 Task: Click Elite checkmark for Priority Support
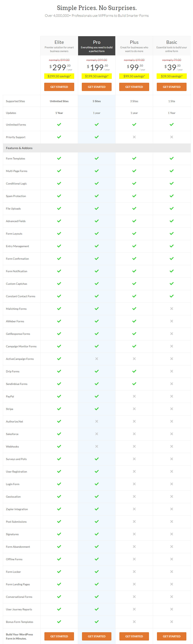click(x=59, y=137)
